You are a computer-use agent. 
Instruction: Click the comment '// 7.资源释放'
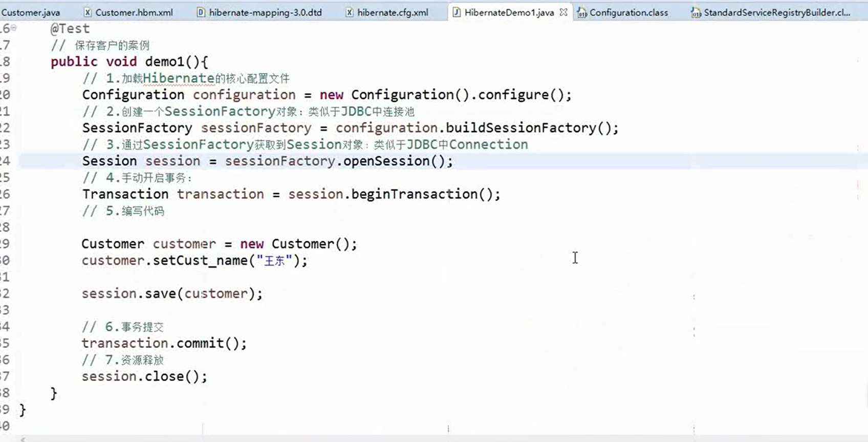123,360
